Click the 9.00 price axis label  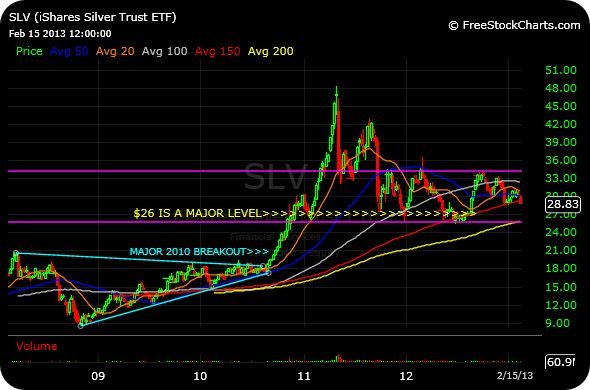[558, 323]
